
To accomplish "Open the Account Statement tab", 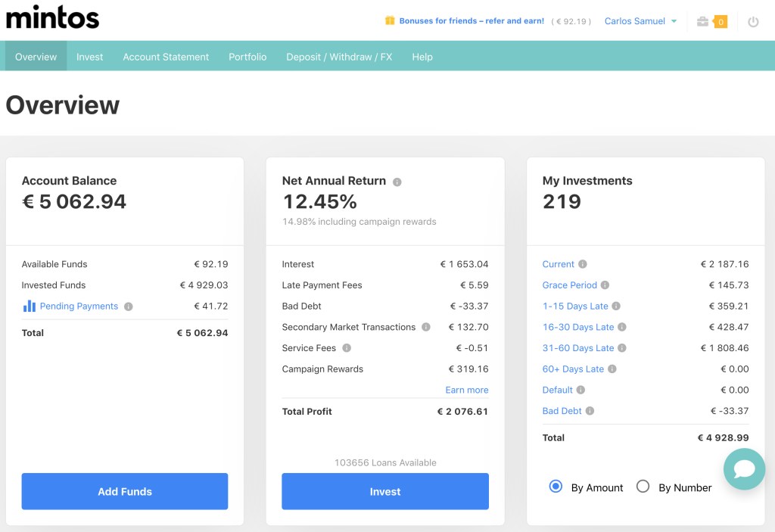I will (x=165, y=56).
